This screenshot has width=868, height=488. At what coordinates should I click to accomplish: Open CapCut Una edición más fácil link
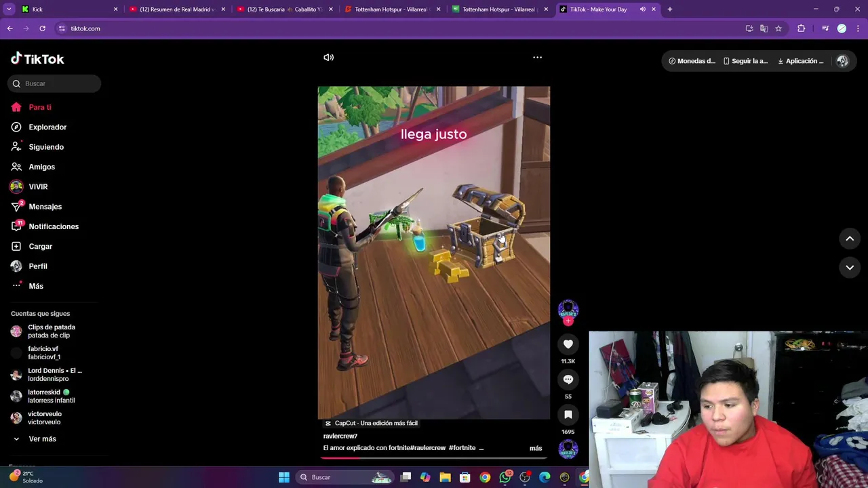click(371, 423)
